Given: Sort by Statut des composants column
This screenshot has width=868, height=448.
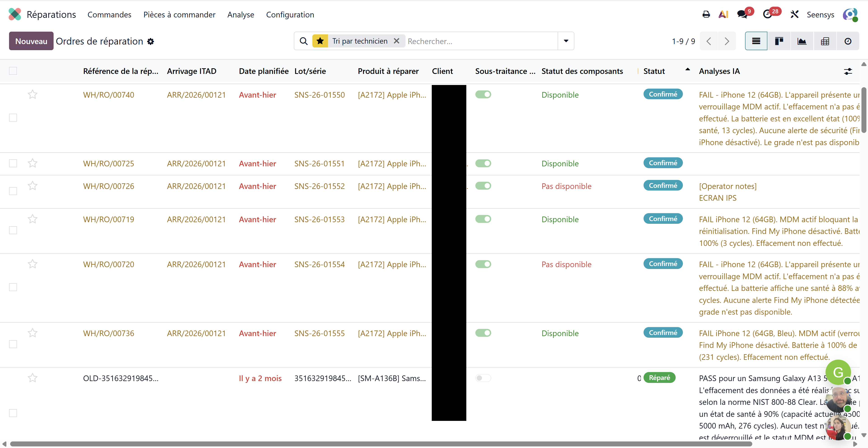Looking at the screenshot, I should [x=582, y=71].
